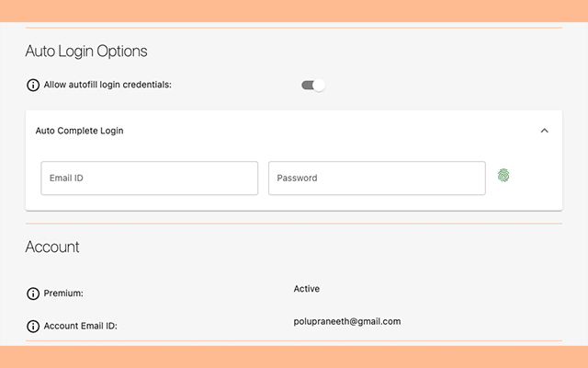Click the info icon beside Premium
The height and width of the screenshot is (368, 588).
pyautogui.click(x=33, y=293)
